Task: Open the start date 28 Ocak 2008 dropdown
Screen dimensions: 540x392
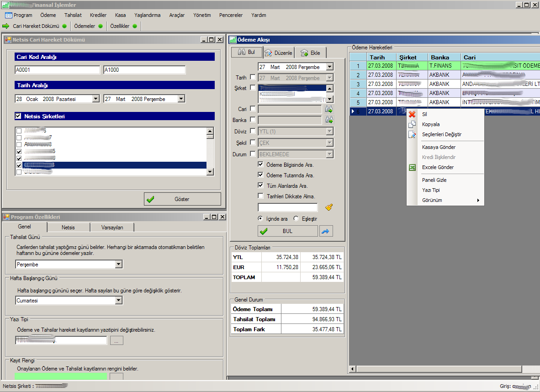Action: tap(95, 99)
